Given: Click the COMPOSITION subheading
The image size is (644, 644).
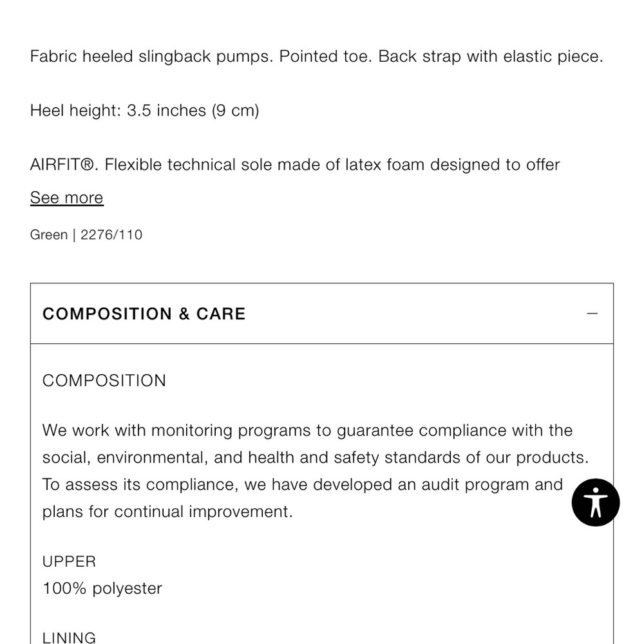Looking at the screenshot, I should tap(104, 381).
